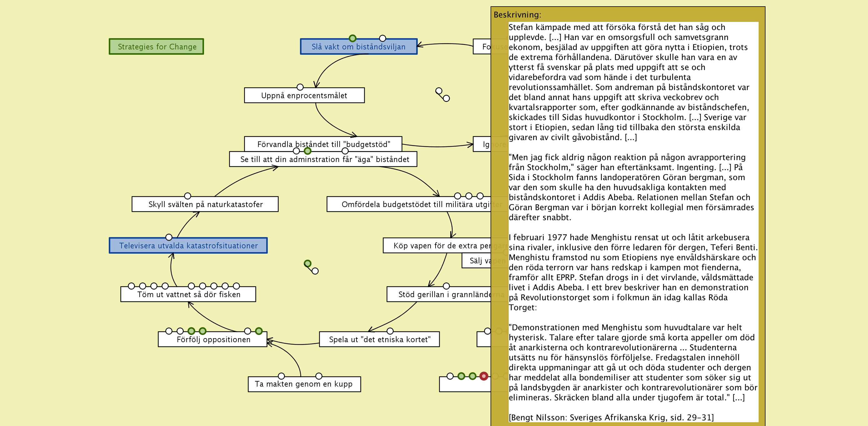
Task: Click rightmost green marker on Förfölj oppositionen
Action: click(x=259, y=331)
